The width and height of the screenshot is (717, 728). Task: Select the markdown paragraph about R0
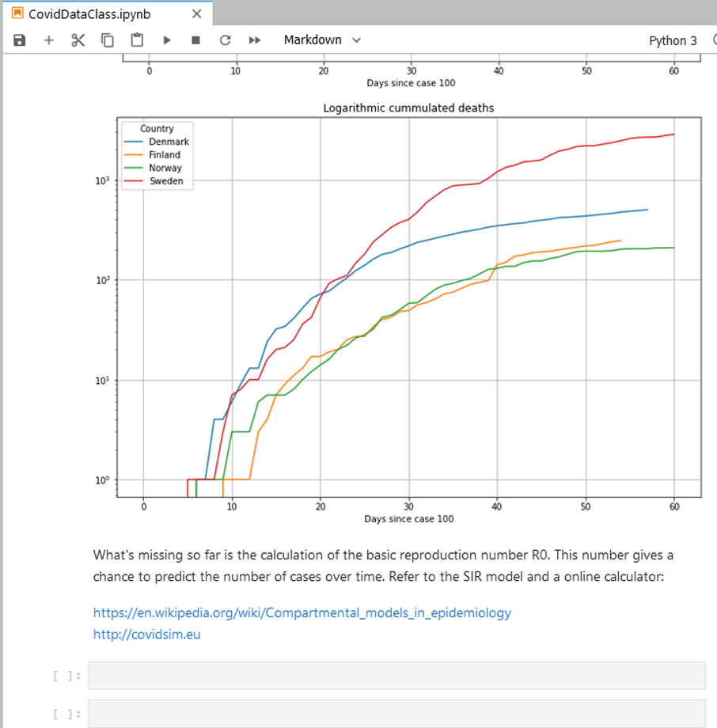(x=383, y=566)
